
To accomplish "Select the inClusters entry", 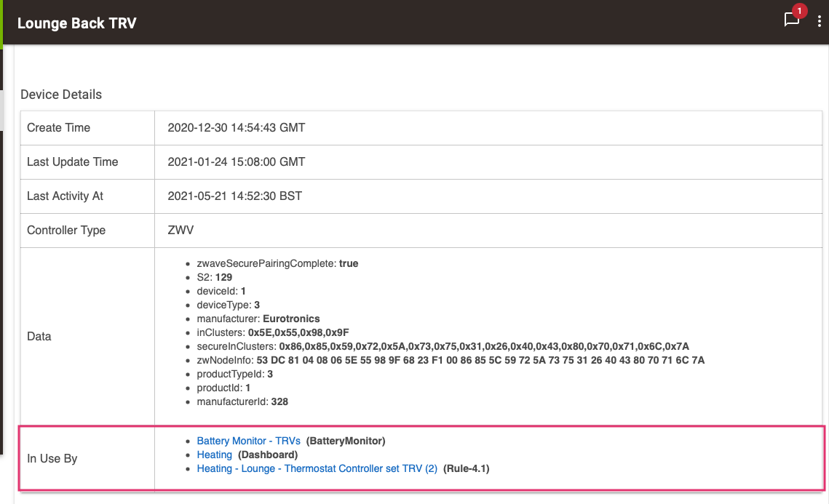I will click(273, 332).
